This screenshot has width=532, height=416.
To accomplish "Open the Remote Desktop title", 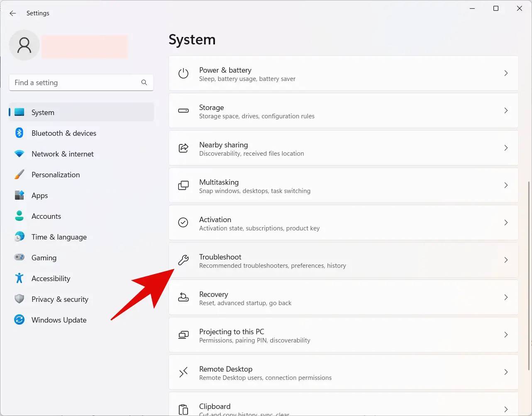I will coord(226,369).
